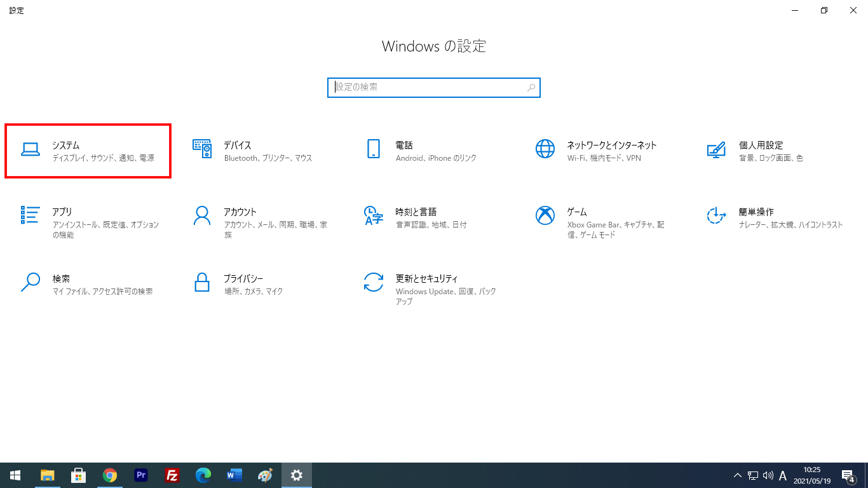This screenshot has width=868, height=488.
Task: Click the プライバシー title text
Action: [243, 279]
